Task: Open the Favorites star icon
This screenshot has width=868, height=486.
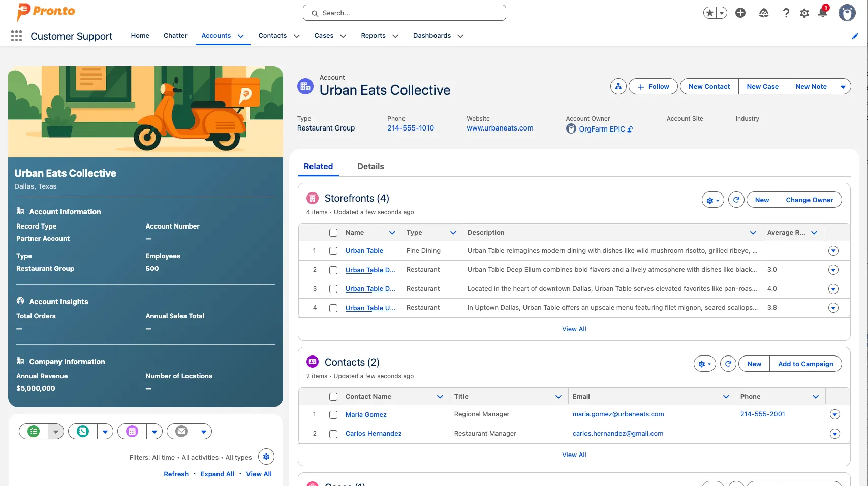Action: [x=710, y=13]
